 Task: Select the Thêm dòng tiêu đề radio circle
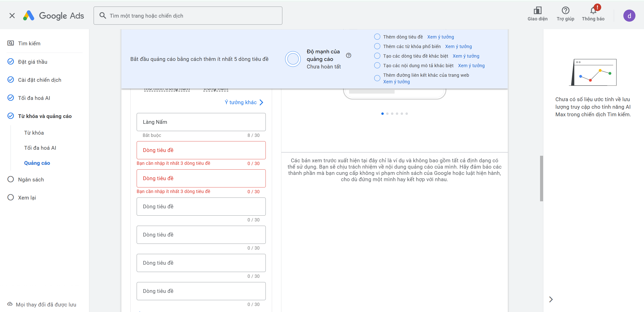tap(377, 37)
